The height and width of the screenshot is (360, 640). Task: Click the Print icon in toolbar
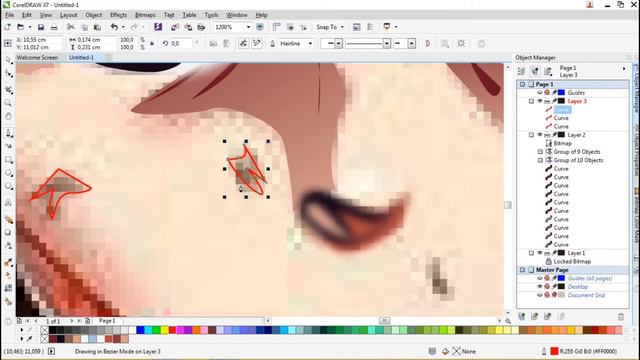54,27
